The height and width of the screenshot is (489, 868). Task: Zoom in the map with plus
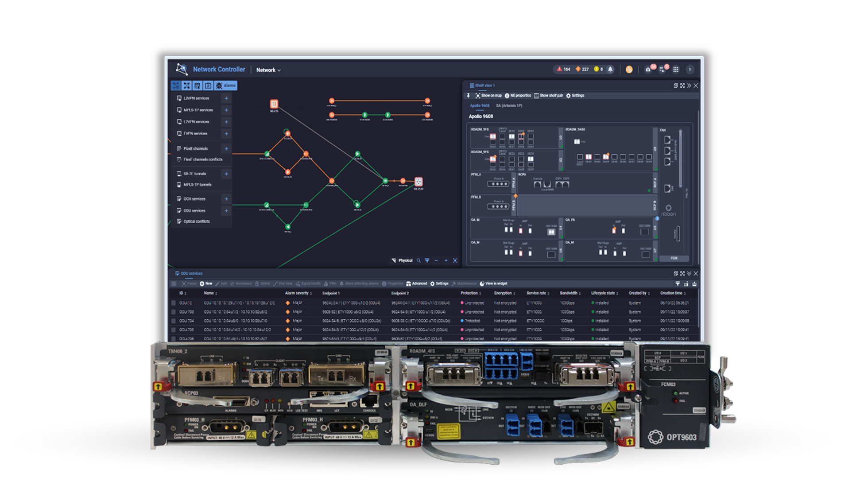click(446, 260)
